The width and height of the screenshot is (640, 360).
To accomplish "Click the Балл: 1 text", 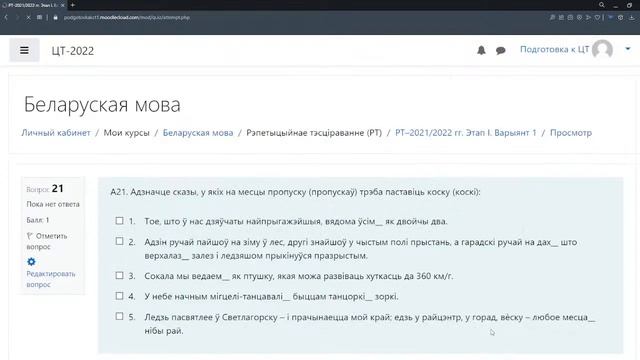I will coord(38,220).
